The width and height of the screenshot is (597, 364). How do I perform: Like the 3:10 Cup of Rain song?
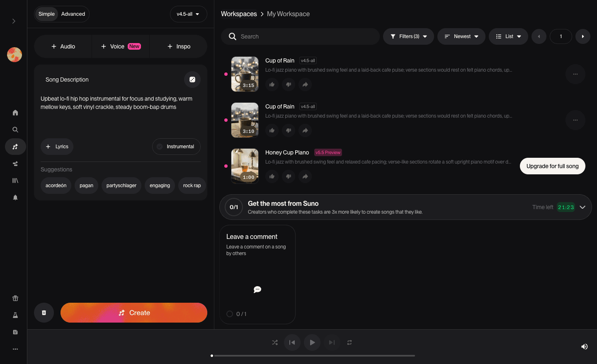pyautogui.click(x=272, y=130)
